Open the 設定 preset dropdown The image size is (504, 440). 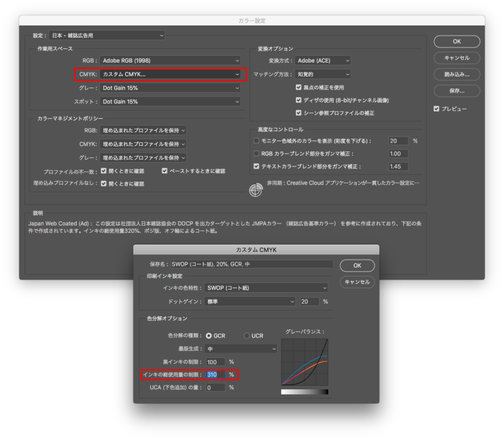(x=107, y=35)
